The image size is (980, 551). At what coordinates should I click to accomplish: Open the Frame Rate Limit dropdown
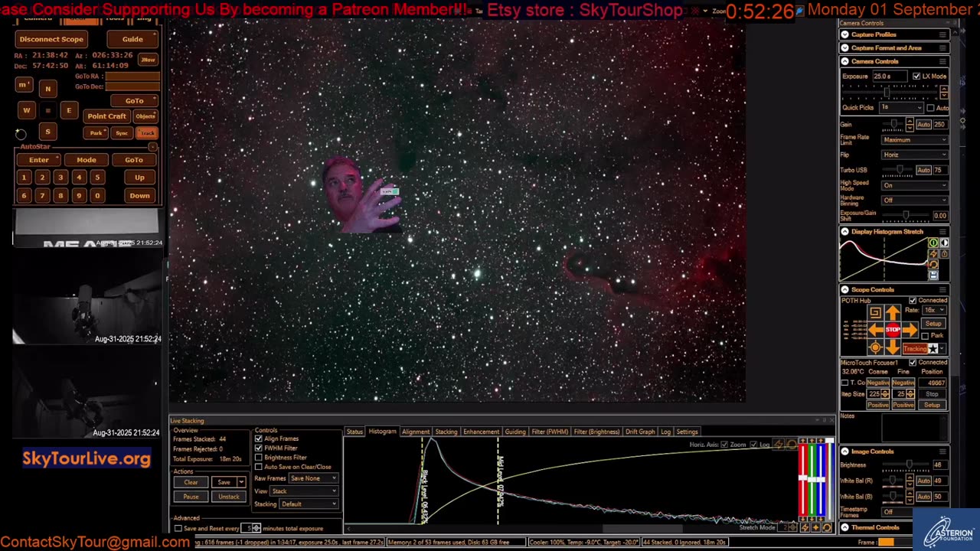coord(915,140)
